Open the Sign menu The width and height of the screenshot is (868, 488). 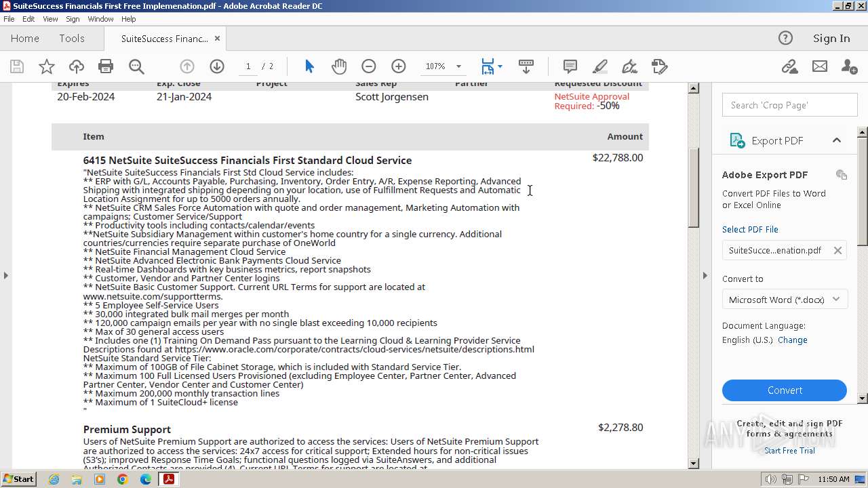73,19
